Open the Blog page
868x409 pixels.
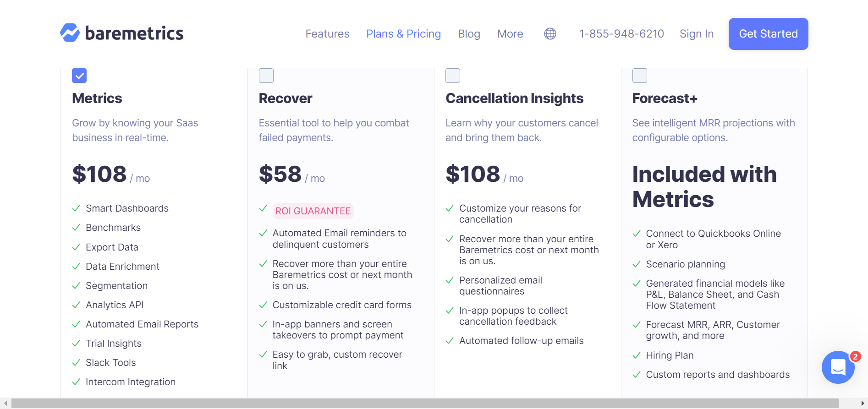click(x=469, y=34)
